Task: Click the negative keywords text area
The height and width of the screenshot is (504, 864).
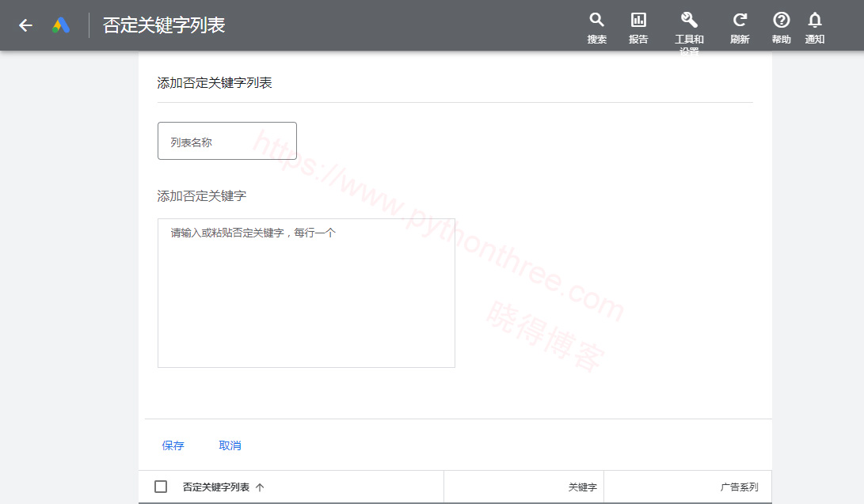Action: coord(306,293)
